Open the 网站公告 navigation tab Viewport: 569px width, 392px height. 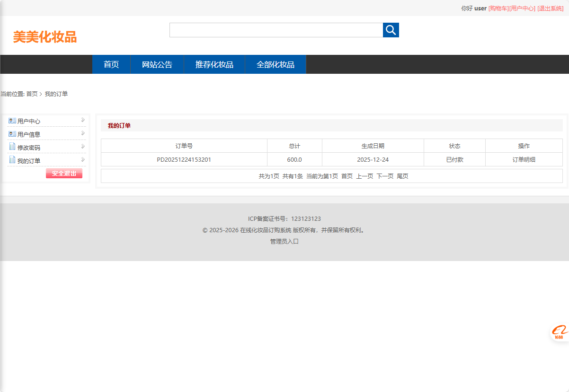(x=157, y=64)
